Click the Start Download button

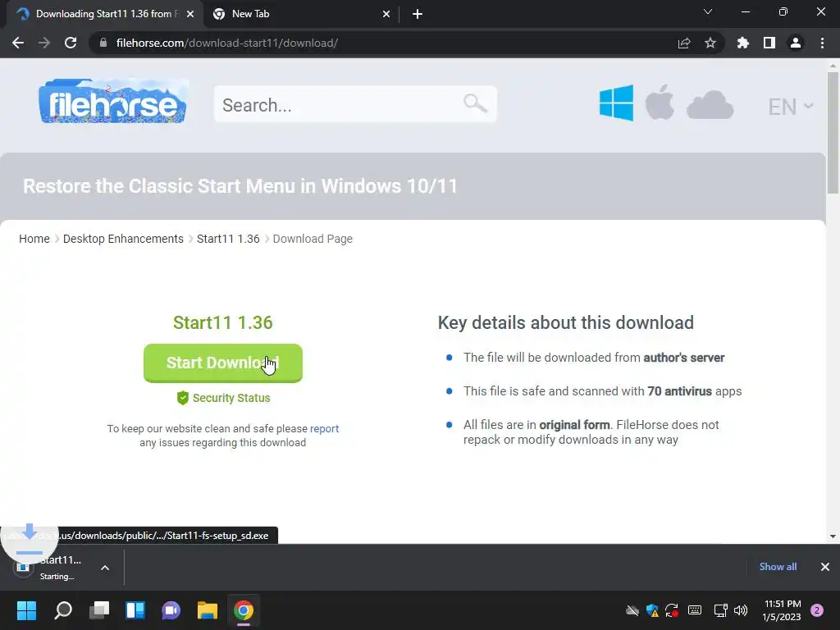pos(223,363)
